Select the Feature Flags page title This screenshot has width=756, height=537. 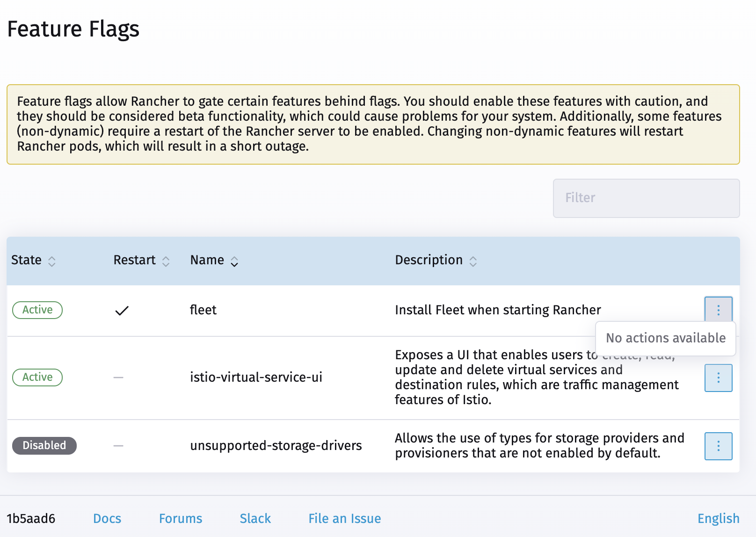click(73, 29)
